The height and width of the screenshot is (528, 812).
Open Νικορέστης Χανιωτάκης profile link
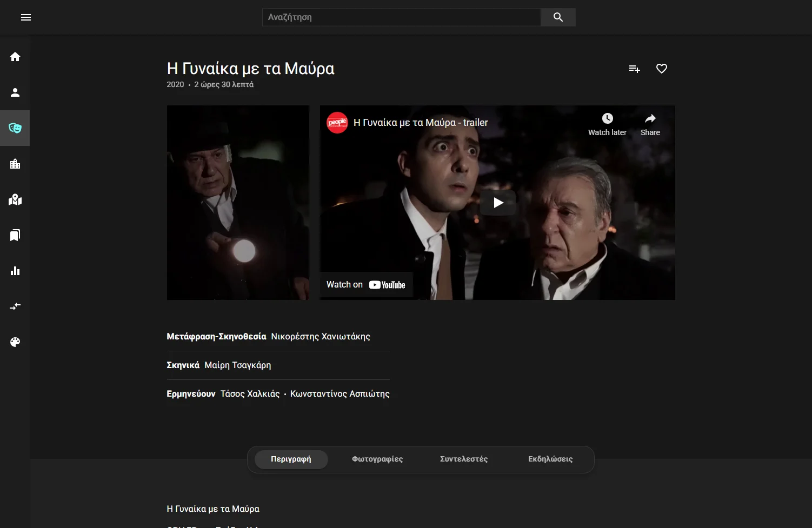tap(321, 337)
